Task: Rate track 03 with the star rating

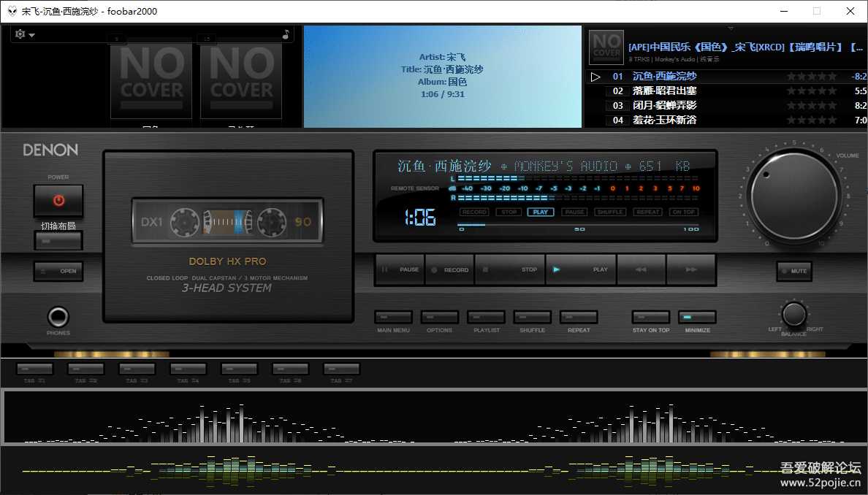Action: [812, 105]
